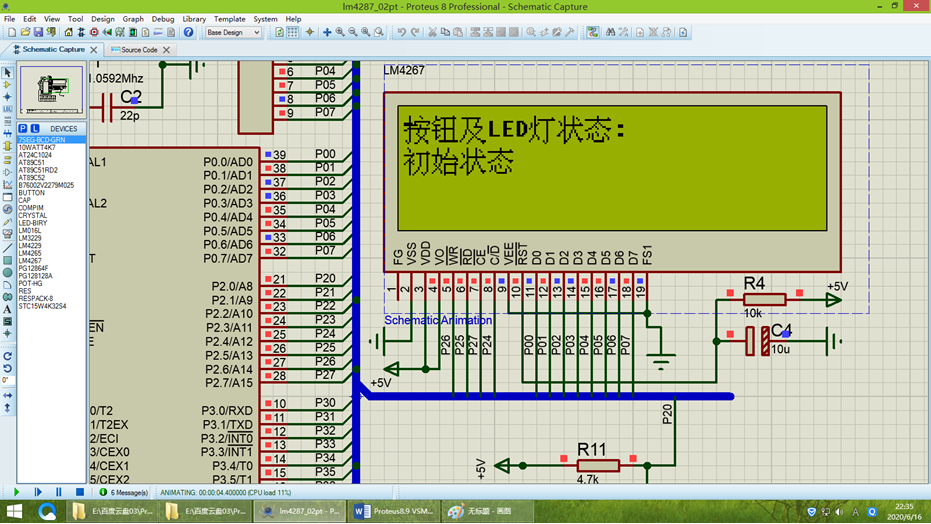Open the Design menu
The image size is (931, 524).
click(x=102, y=19)
